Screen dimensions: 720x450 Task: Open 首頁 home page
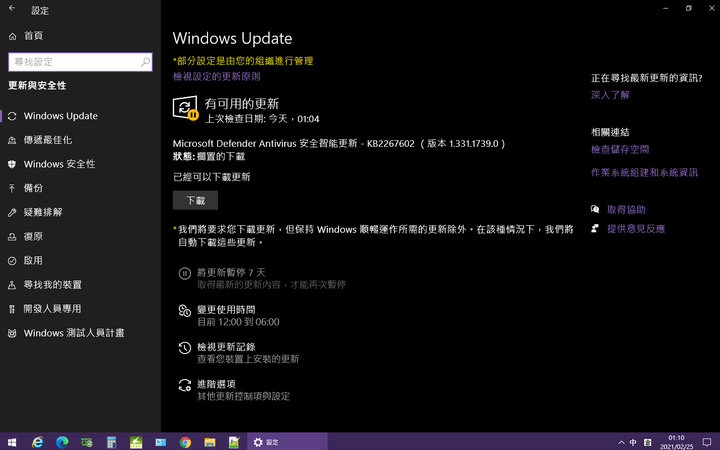pyautogui.click(x=33, y=36)
